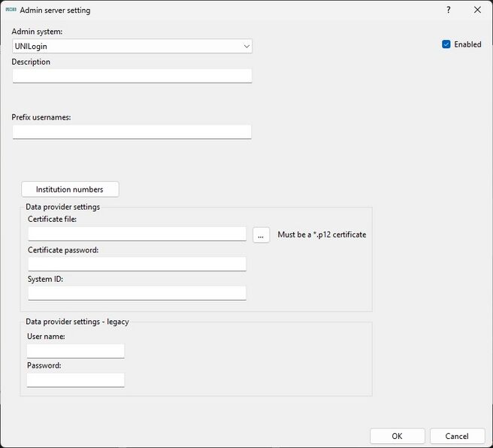This screenshot has height=448, width=493.
Task: Click the legacy User name field
Action: (x=75, y=351)
